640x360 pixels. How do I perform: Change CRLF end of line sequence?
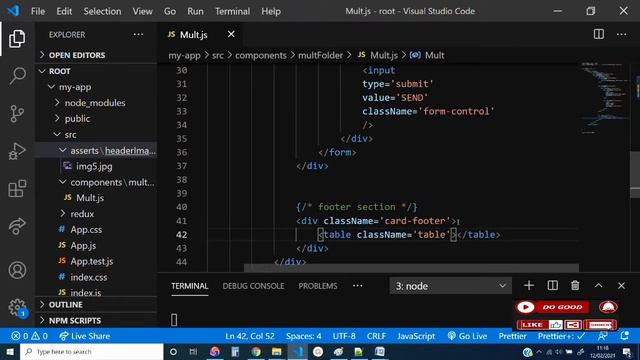[x=376, y=336]
